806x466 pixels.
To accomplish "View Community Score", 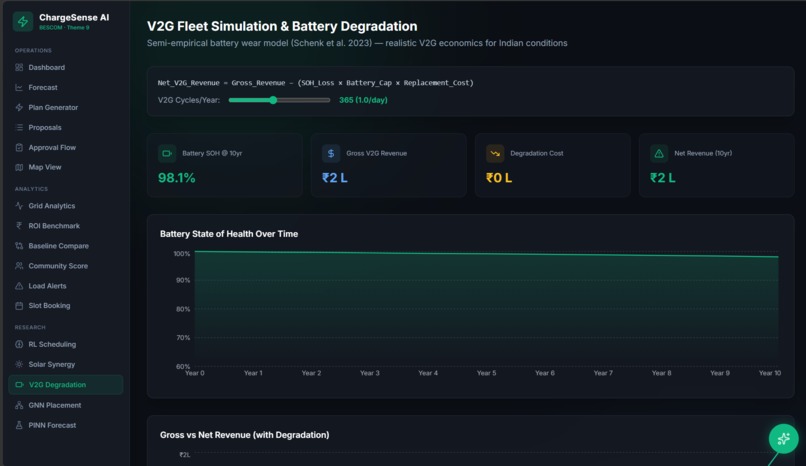I will (x=66, y=266).
